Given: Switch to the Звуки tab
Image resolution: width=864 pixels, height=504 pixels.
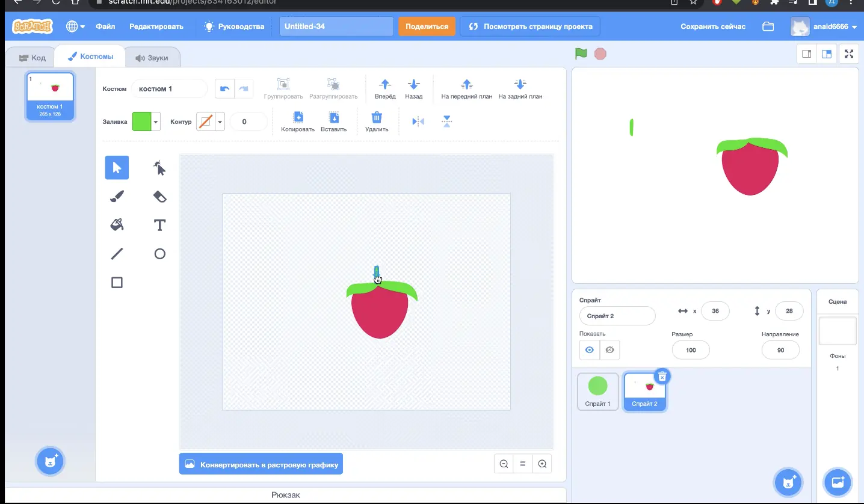Looking at the screenshot, I should pos(152,58).
